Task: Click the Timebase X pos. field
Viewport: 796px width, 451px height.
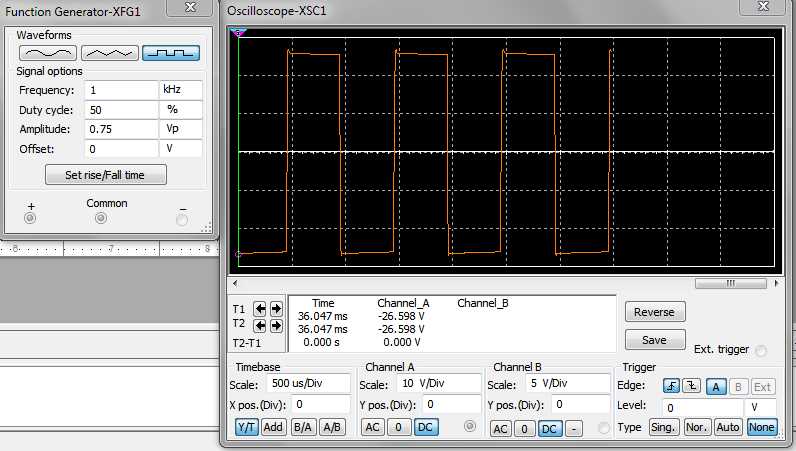Action: 321,405
